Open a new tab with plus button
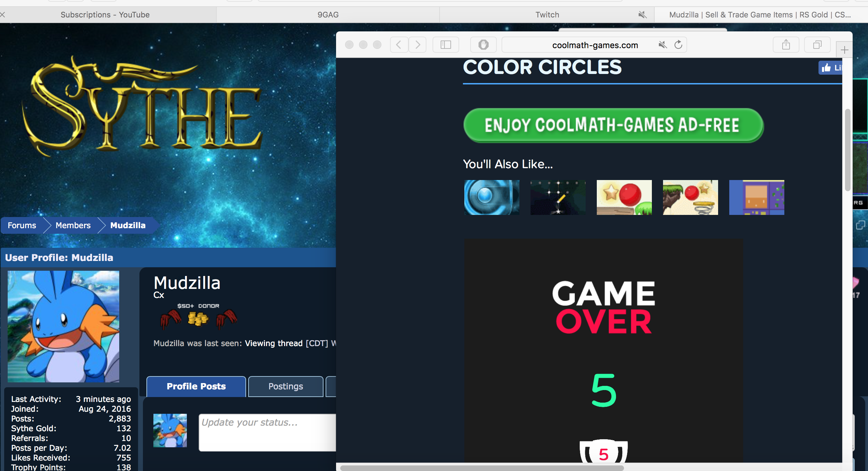This screenshot has height=471, width=868. pyautogui.click(x=844, y=50)
